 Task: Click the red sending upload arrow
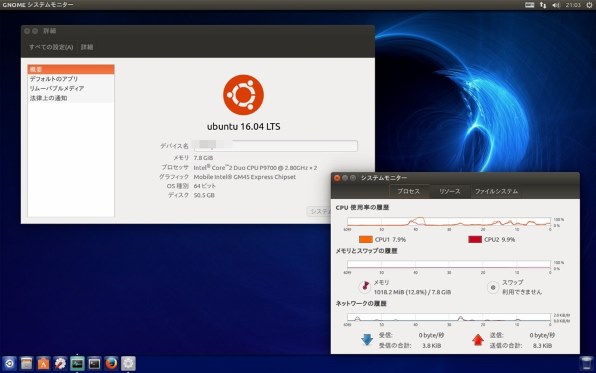pos(477,340)
